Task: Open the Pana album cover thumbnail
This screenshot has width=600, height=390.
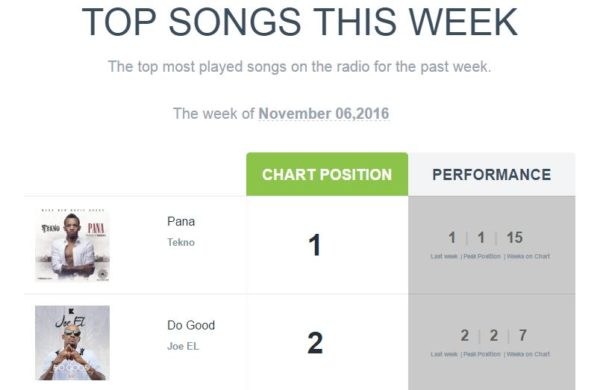Action: [72, 245]
